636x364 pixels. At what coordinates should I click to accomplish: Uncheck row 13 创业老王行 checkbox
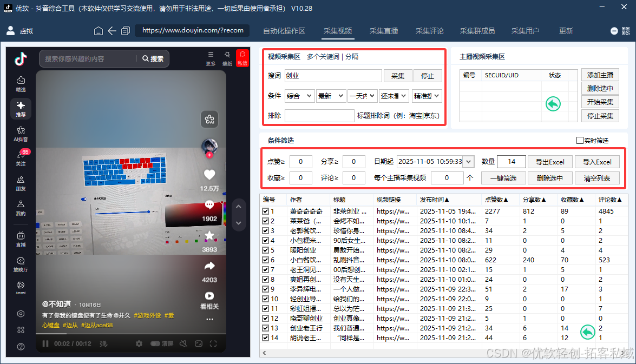point(266,328)
